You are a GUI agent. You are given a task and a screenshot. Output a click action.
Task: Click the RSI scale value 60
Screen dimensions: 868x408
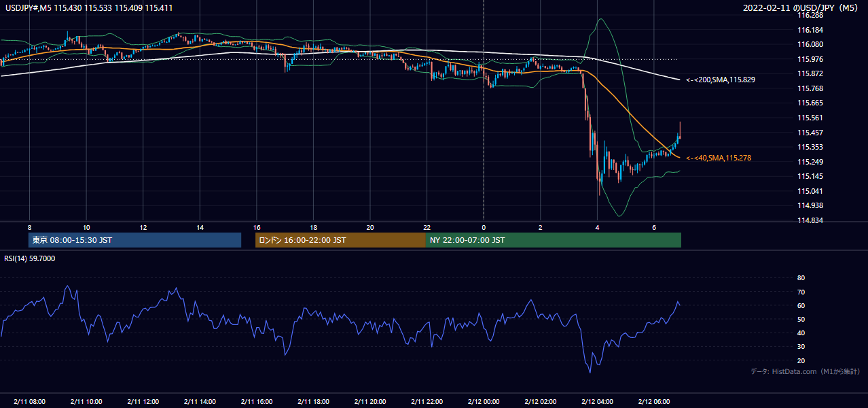(801, 305)
